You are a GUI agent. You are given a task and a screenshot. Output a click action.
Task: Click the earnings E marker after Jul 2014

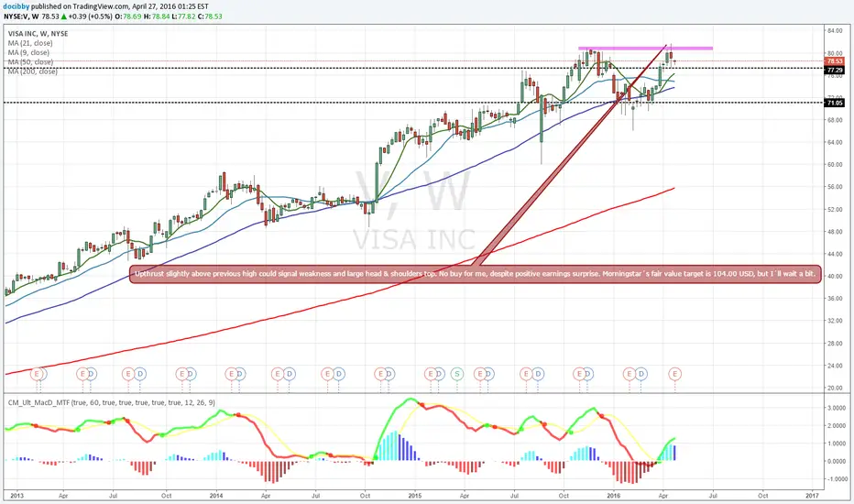pyautogui.click(x=327, y=374)
